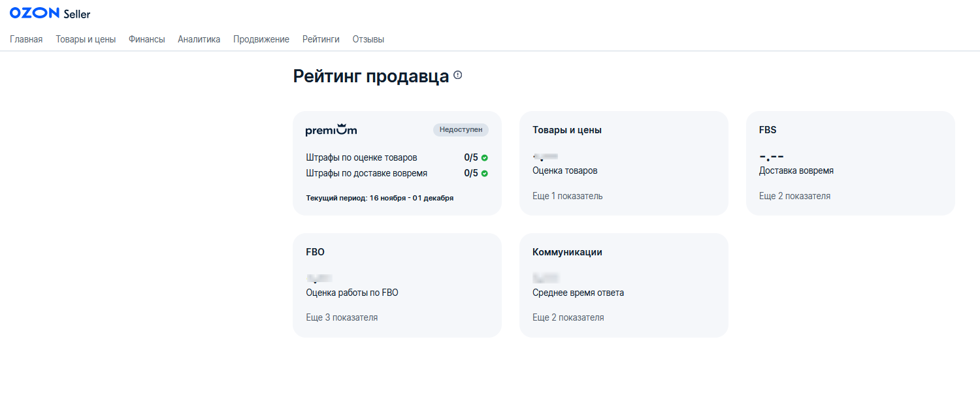Show Еще 1 показатель in Товары и цены
The image size is (980, 416).
(568, 196)
